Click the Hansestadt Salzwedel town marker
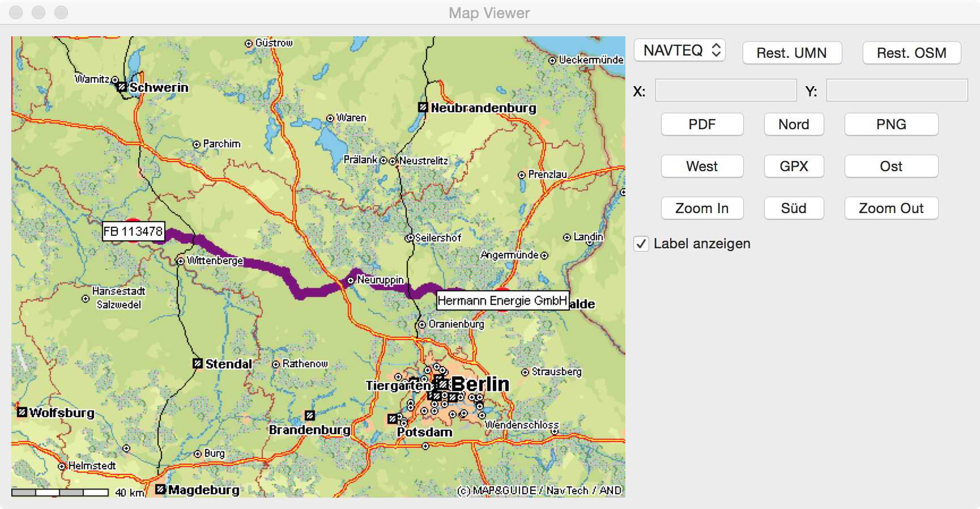The height and width of the screenshot is (509, 980). pyautogui.click(x=86, y=299)
